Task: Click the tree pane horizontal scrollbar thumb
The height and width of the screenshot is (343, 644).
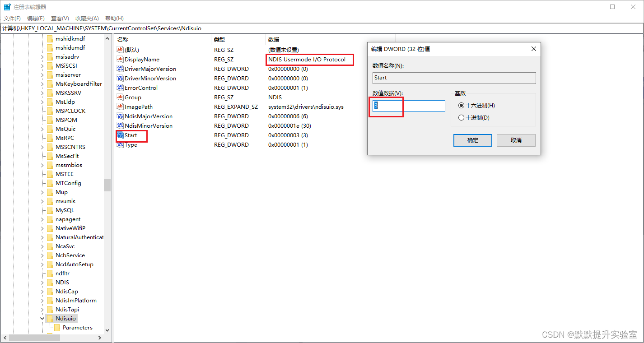Action: tap(34, 338)
